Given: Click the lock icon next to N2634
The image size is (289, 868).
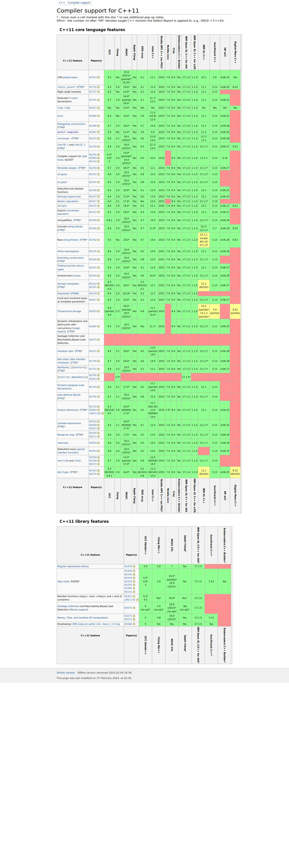Looking at the screenshot, I should (99, 293).
